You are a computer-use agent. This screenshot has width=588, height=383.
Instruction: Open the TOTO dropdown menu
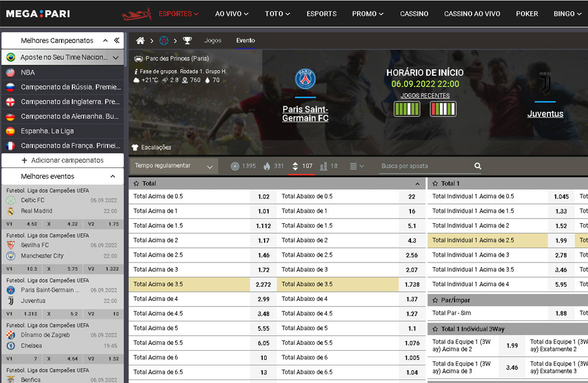[x=278, y=14]
